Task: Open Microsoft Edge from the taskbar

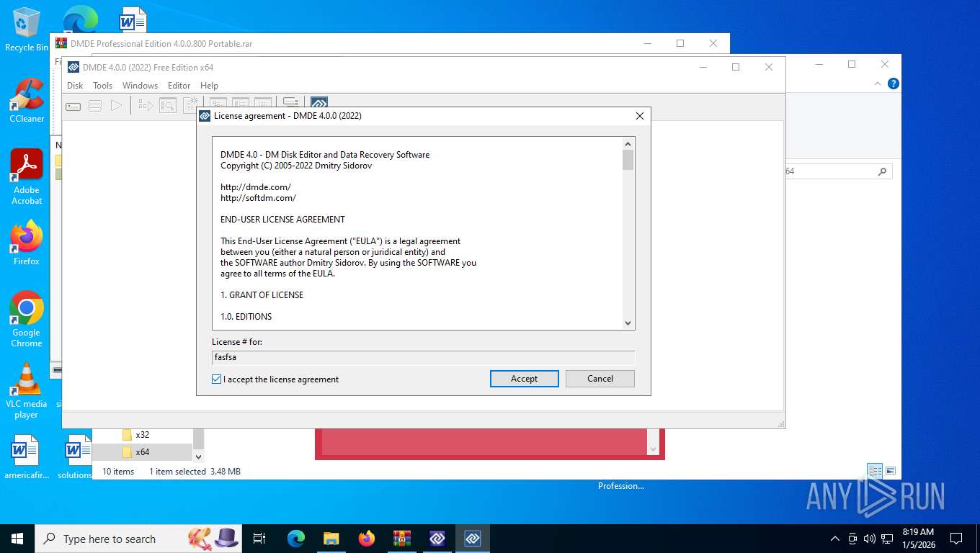Action: [295, 539]
